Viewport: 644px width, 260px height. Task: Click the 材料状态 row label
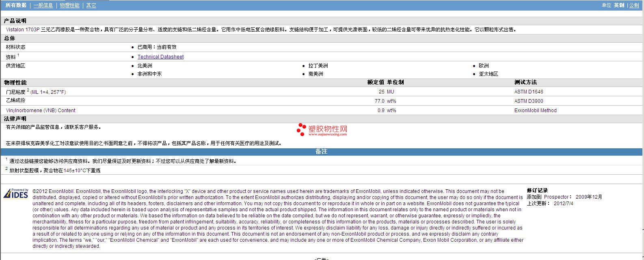[15, 47]
